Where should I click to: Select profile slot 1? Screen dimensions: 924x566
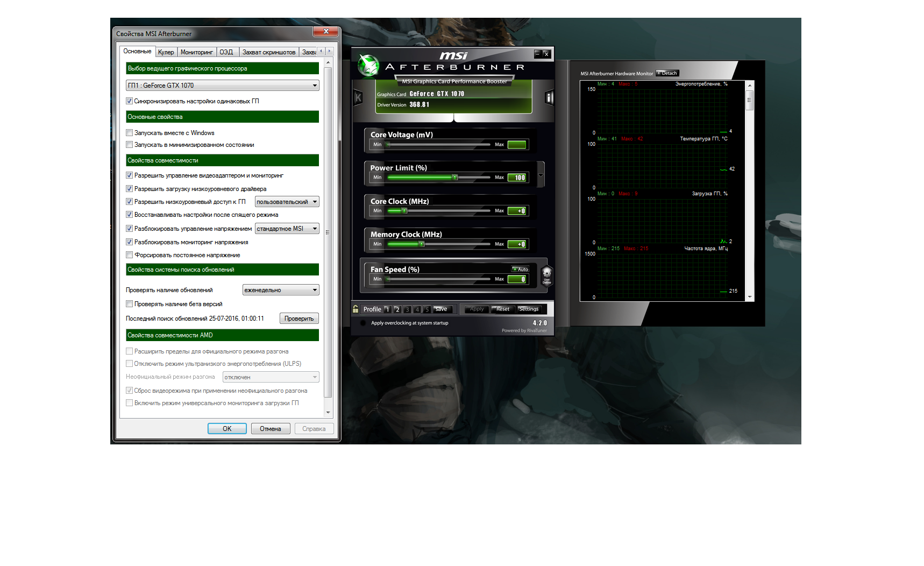click(387, 309)
